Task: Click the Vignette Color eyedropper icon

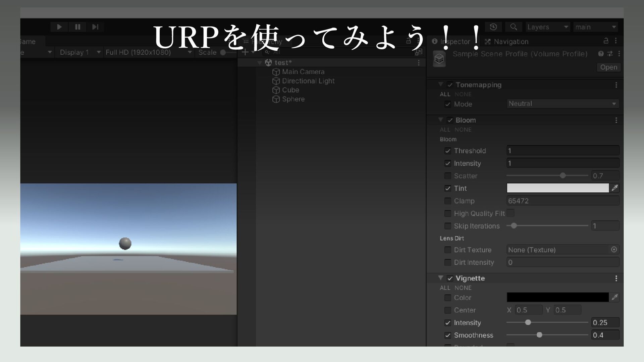Action: 614,297
